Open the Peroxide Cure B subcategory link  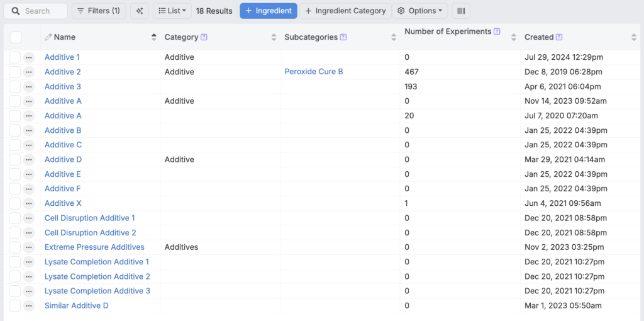pos(314,72)
